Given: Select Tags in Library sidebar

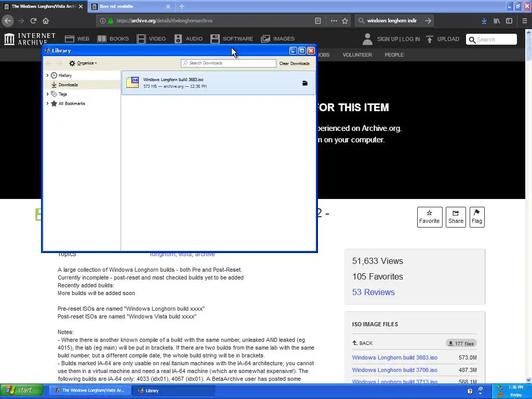Looking at the screenshot, I should pyautogui.click(x=62, y=94).
